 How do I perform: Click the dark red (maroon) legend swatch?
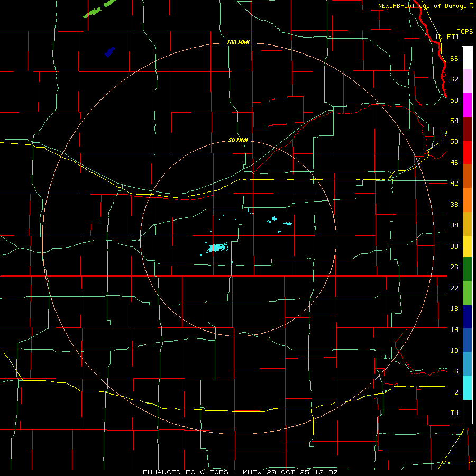(x=467, y=129)
